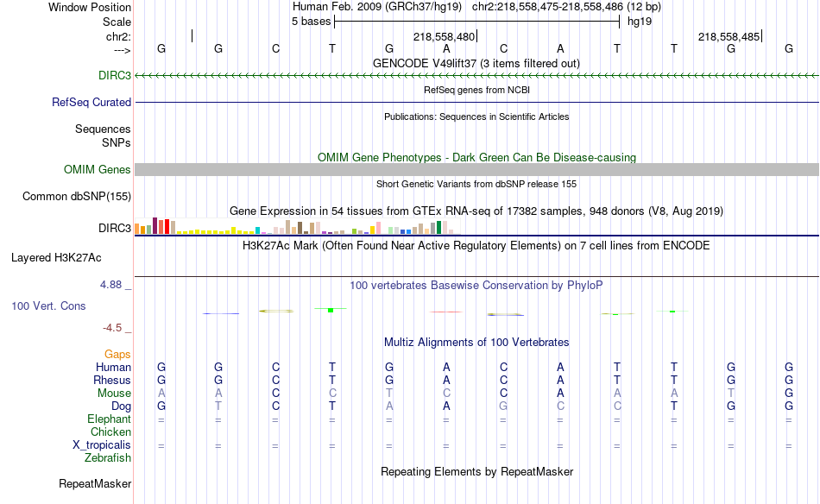Click the 5 bases scale label

tap(311, 22)
